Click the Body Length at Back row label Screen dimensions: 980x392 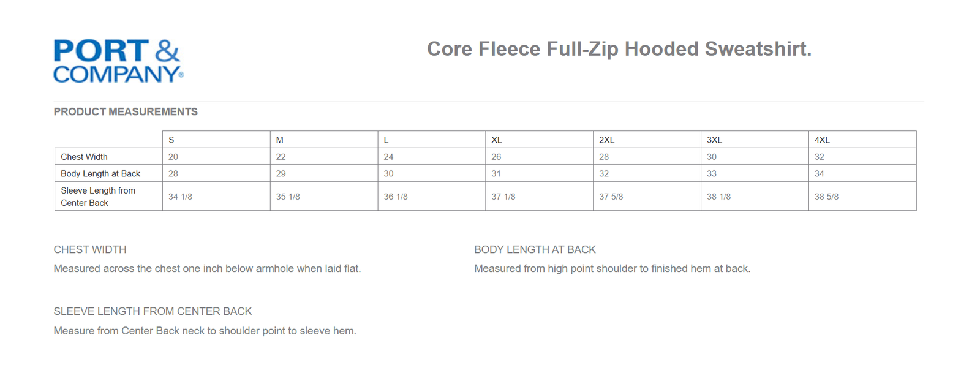[100, 174]
